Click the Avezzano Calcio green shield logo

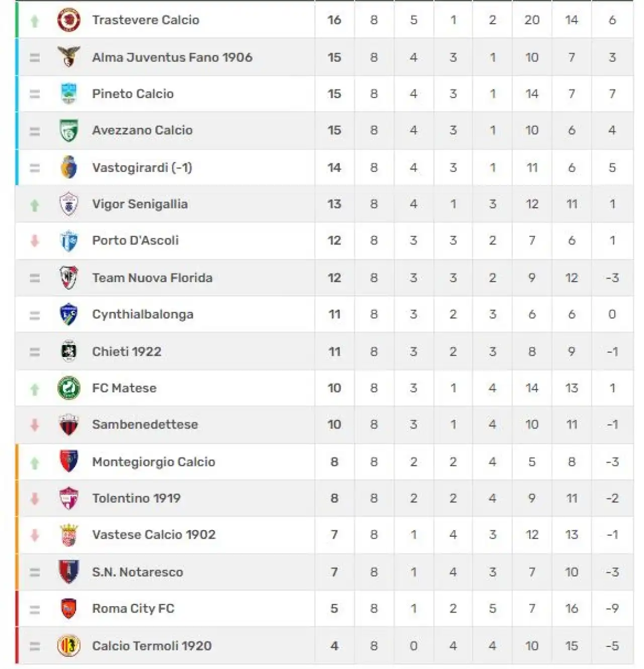pyautogui.click(x=69, y=130)
